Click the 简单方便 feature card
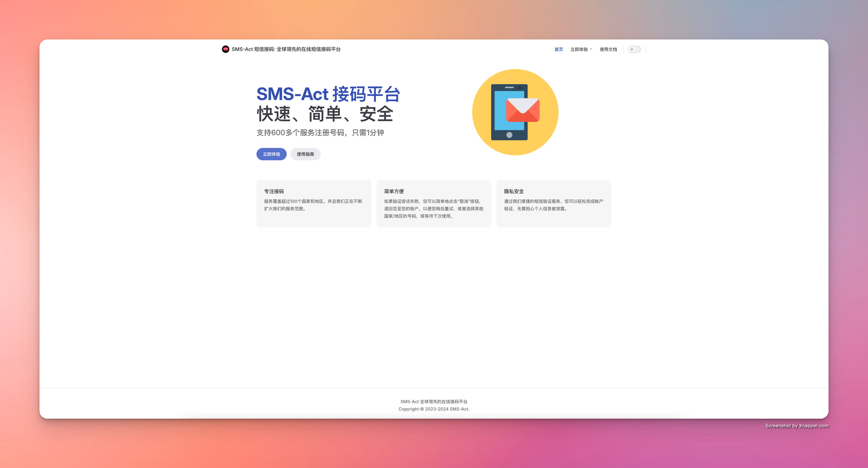Viewport: 868px width, 468px height. [434, 204]
